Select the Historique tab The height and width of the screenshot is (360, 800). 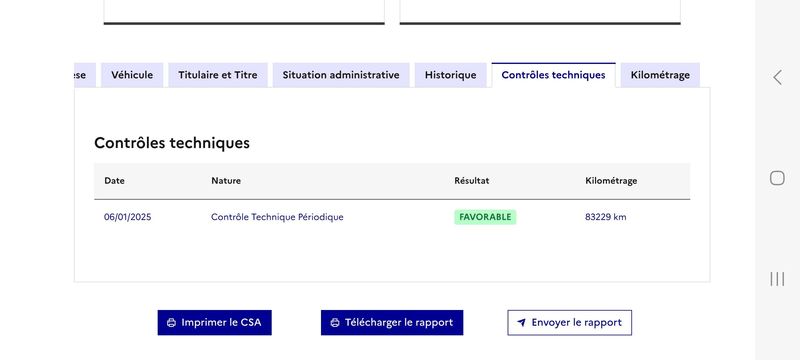click(451, 75)
